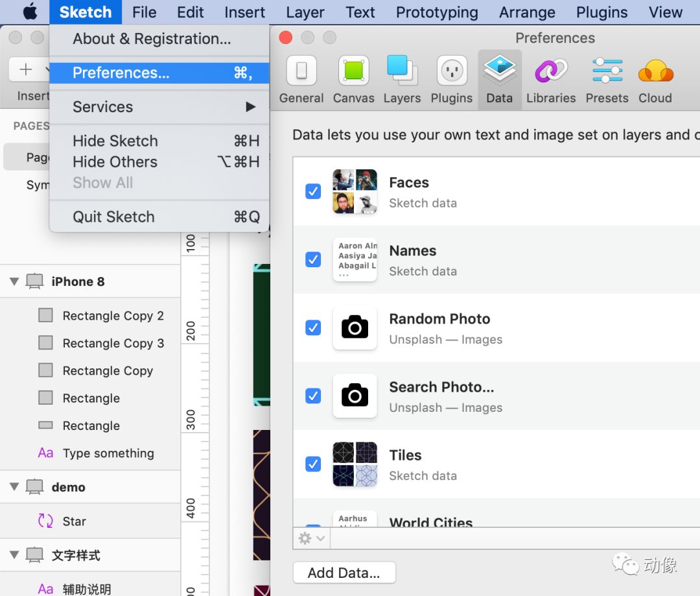The width and height of the screenshot is (700, 596).
Task: Open the Prototyping menu
Action: [x=437, y=12]
